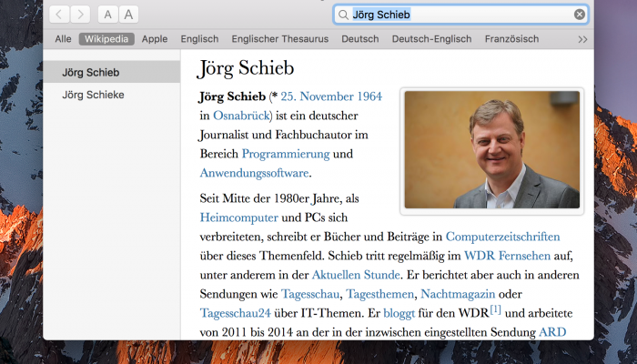Open the Deutsch-Englisch dictionary tab
This screenshot has width=637, height=364.
point(431,39)
